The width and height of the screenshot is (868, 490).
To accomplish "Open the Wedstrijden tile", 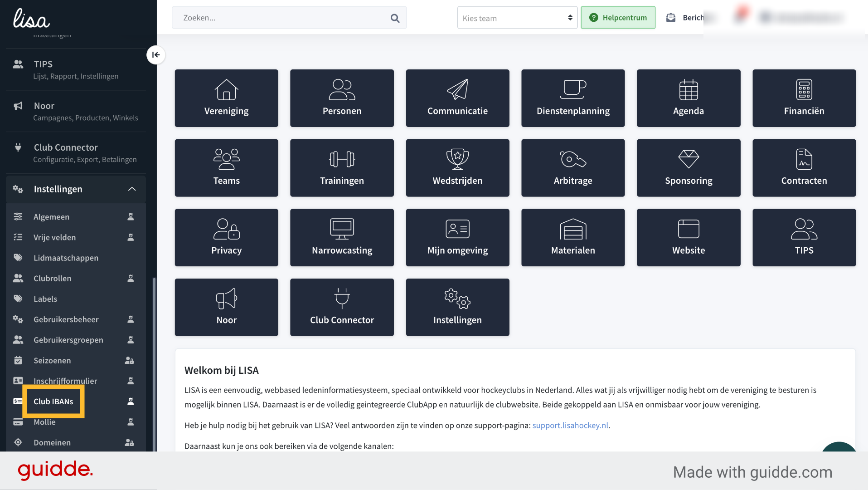I will 457,168.
